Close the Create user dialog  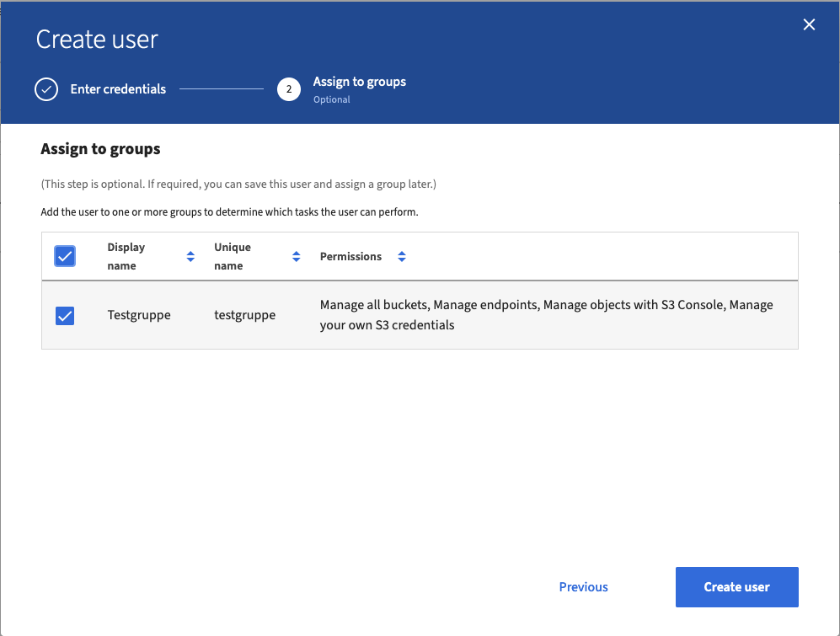(809, 24)
